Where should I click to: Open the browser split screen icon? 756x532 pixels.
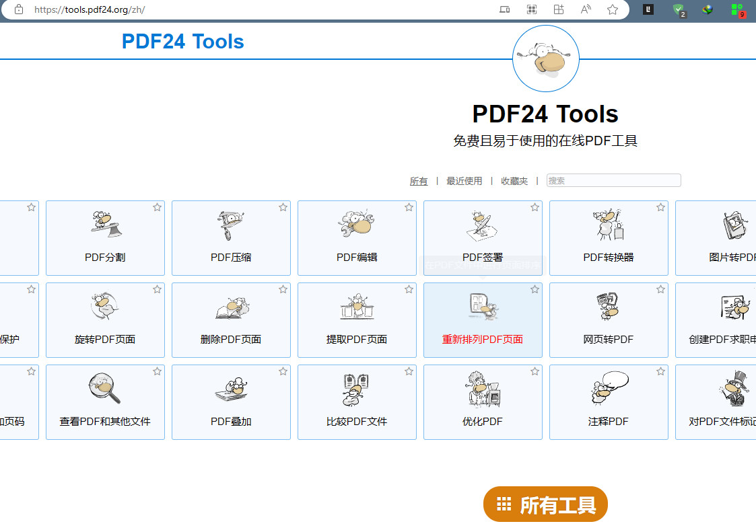[x=558, y=9]
